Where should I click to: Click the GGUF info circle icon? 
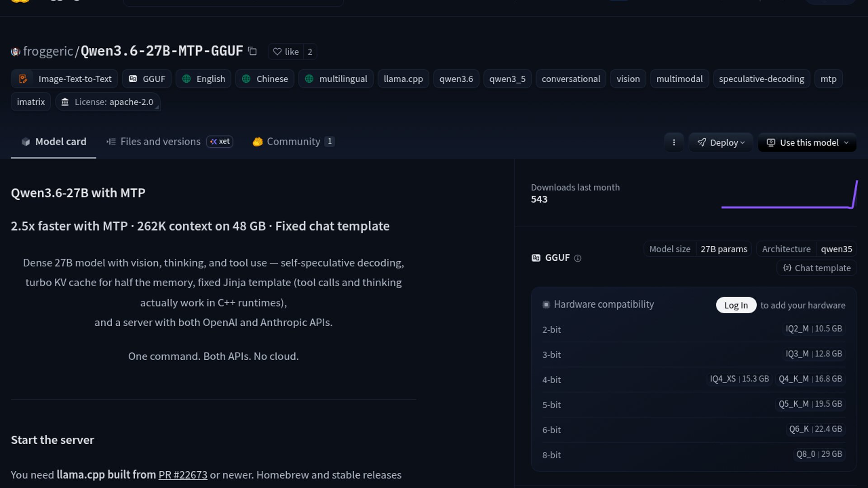[577, 258]
